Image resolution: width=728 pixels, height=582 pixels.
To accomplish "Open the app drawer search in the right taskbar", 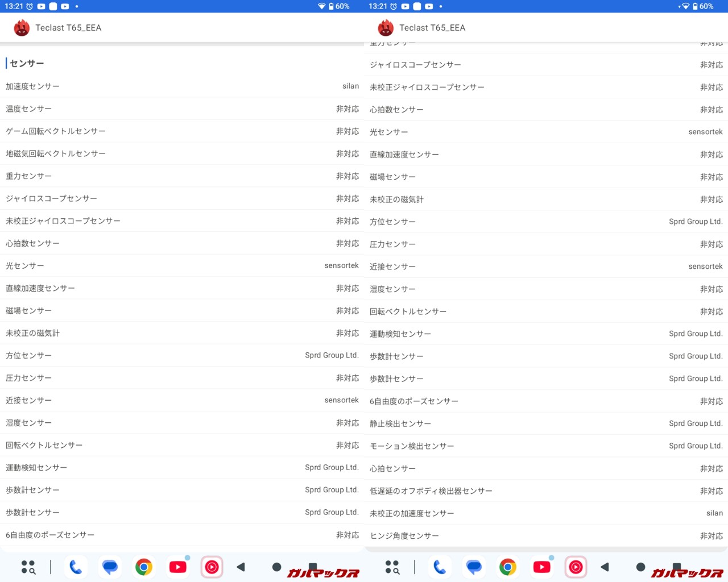I will pyautogui.click(x=392, y=567).
